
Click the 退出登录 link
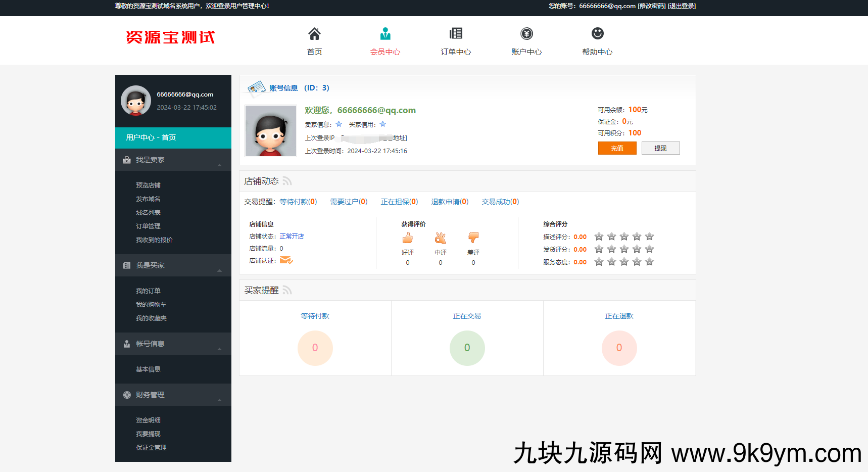[x=682, y=6]
